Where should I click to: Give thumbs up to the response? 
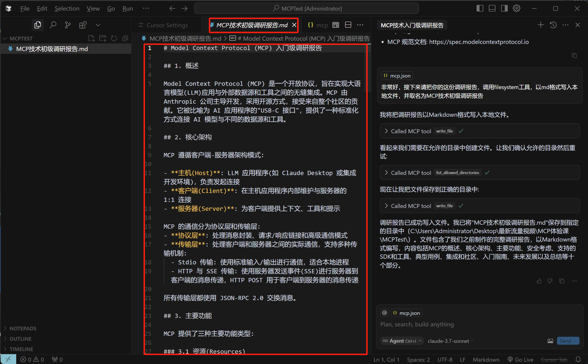click(x=539, y=281)
